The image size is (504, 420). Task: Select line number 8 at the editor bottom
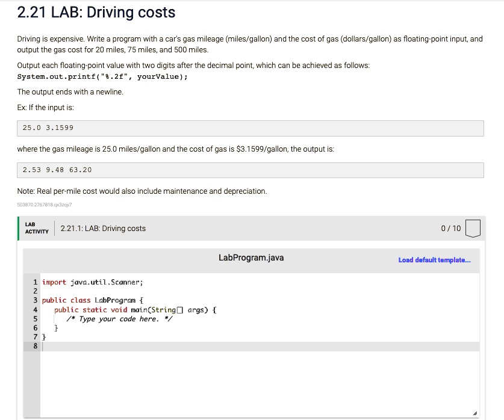point(35,345)
